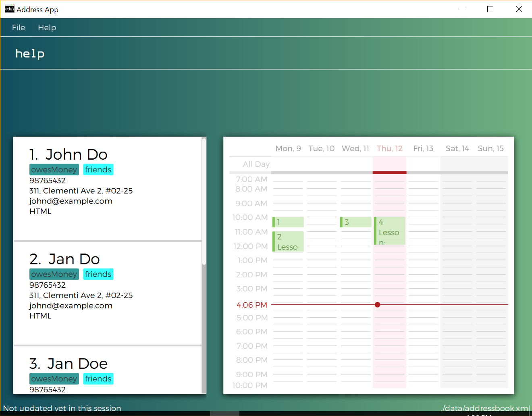Click friends tag on Jan Do
532x416 pixels.
point(98,274)
